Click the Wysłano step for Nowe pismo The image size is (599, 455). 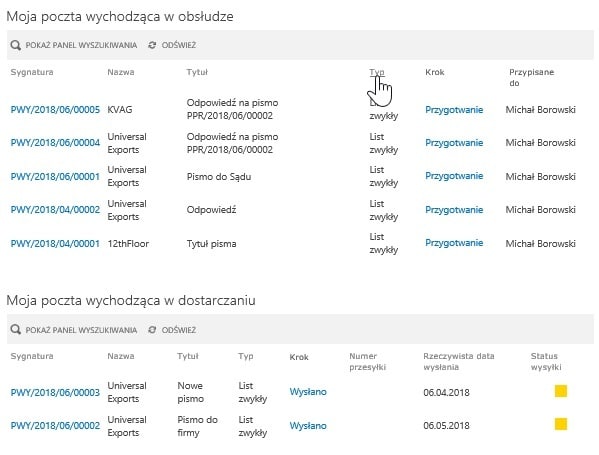308,392
